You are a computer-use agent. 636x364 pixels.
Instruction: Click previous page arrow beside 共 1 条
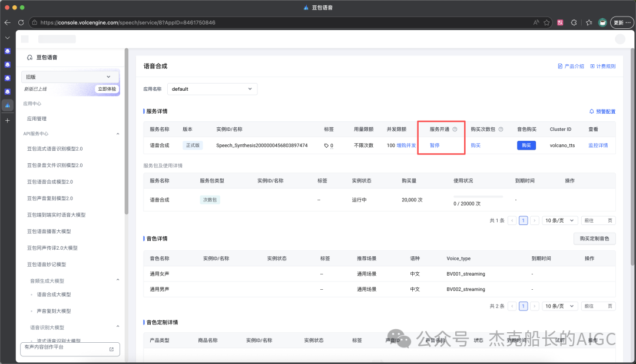[512, 220]
